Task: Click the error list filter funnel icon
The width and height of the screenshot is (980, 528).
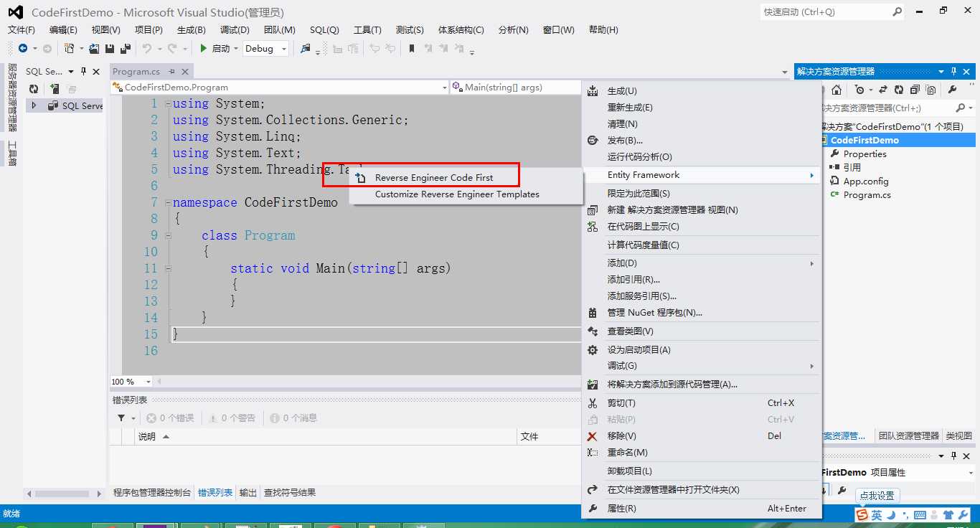Action: click(121, 418)
